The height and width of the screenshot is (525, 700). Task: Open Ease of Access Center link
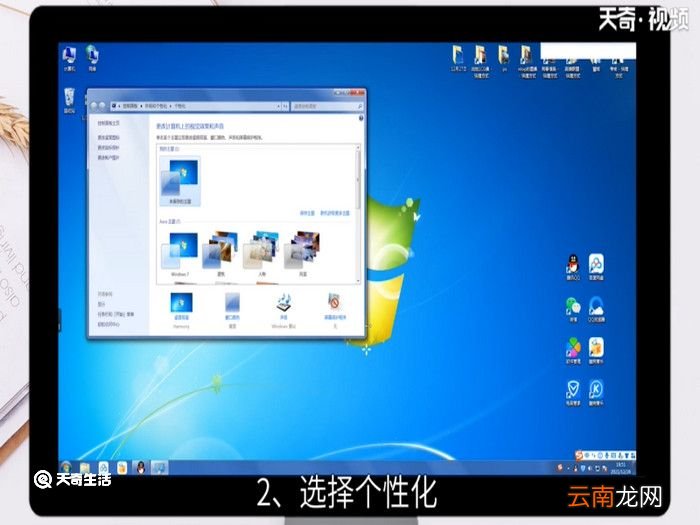point(108,325)
